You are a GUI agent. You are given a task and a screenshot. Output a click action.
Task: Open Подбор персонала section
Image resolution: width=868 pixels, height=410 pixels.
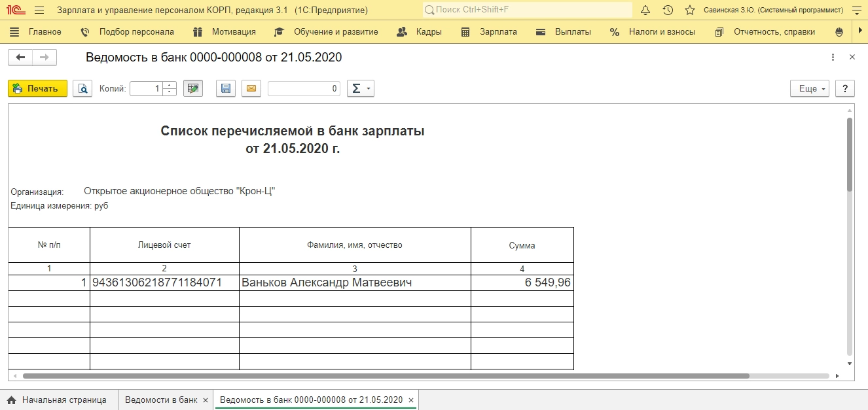click(127, 31)
